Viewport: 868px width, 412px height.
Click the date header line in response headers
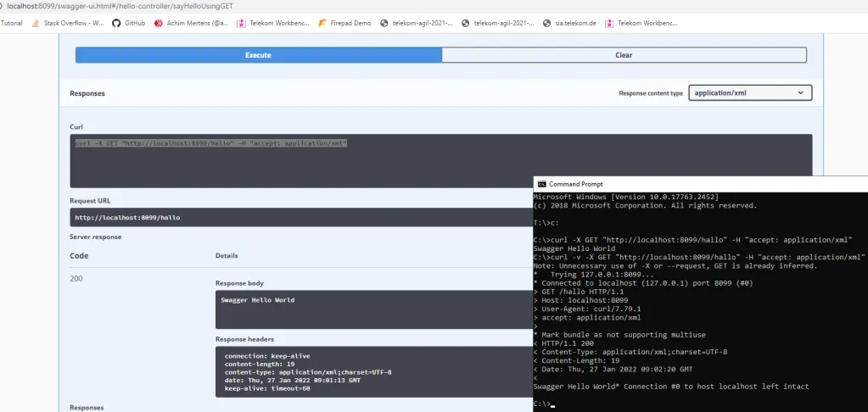point(292,381)
